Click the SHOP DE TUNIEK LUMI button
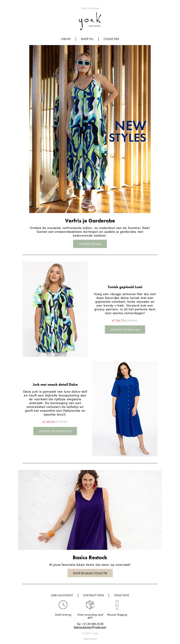Screen dimensions: 180x644 (x=125, y=329)
